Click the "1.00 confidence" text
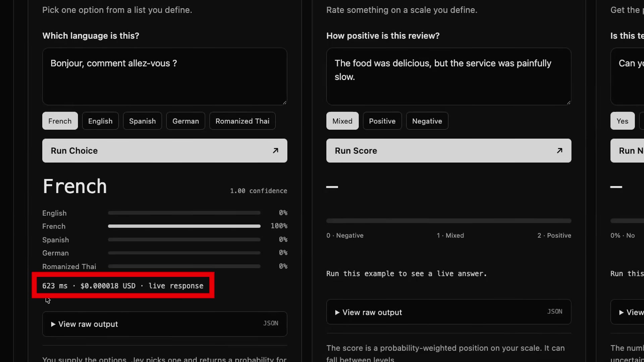Viewport: 644px width, 362px height. 258,191
